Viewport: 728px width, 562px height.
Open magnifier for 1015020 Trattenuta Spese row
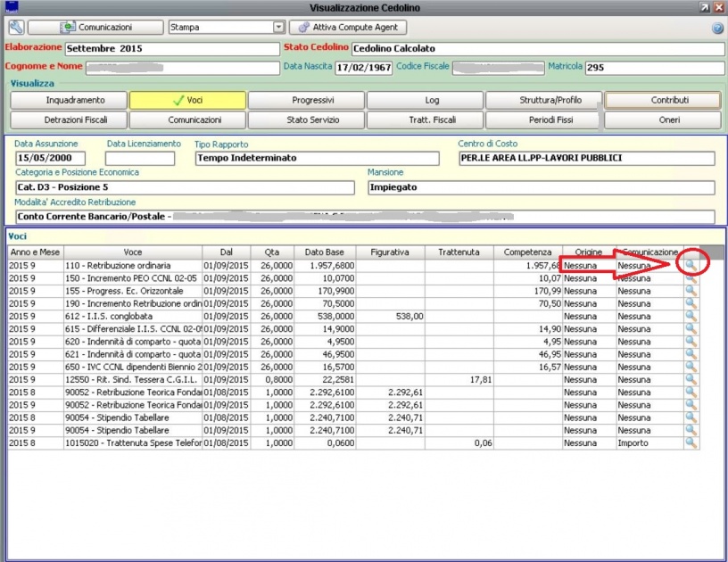(x=691, y=442)
